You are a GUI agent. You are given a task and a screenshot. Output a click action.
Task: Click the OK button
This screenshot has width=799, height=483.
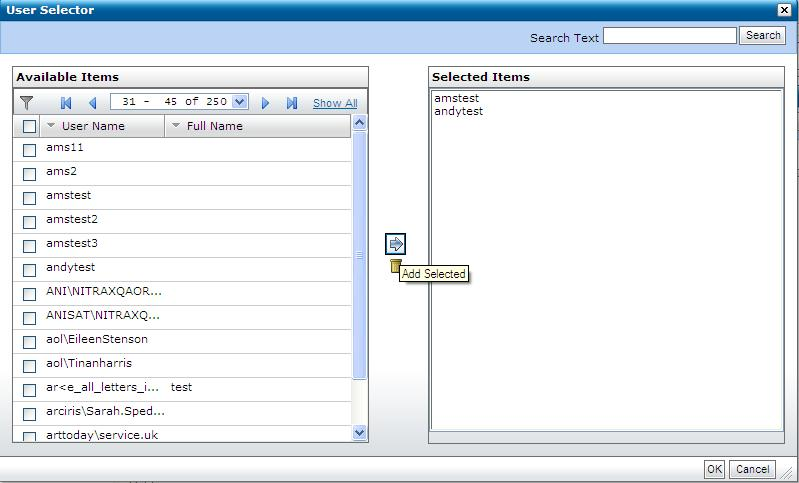714,469
